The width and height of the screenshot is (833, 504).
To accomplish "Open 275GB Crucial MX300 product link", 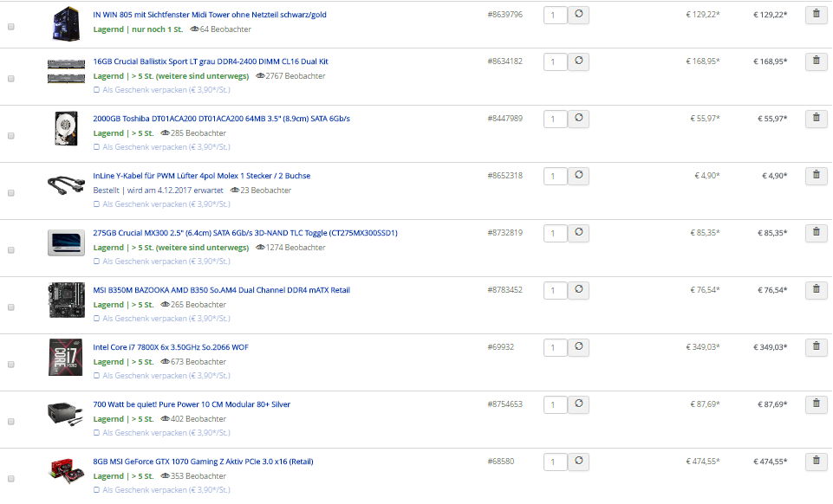I will pyautogui.click(x=245, y=234).
